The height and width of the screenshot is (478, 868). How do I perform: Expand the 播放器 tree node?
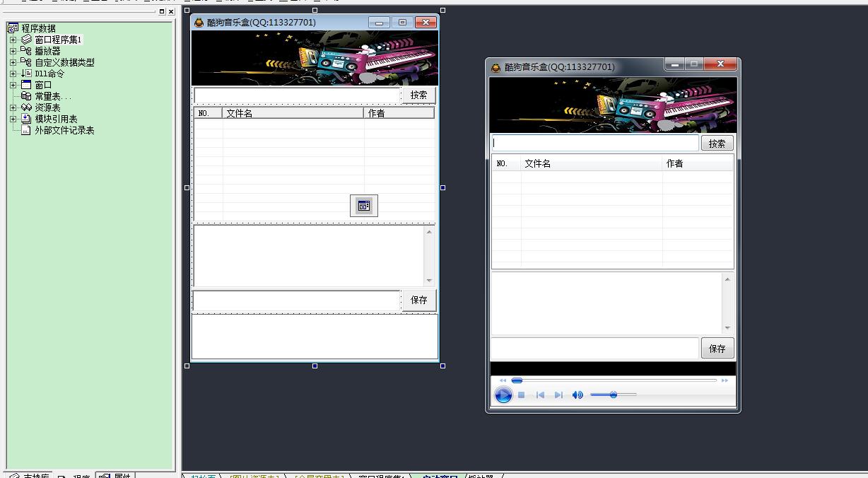(x=13, y=51)
